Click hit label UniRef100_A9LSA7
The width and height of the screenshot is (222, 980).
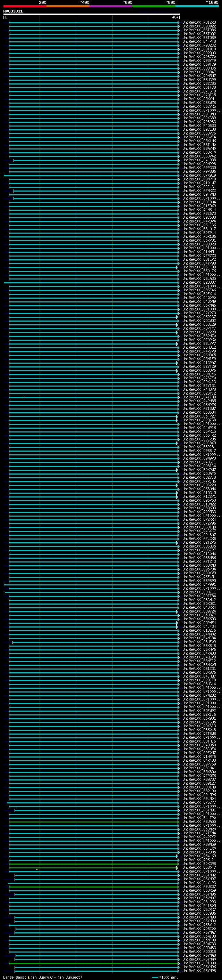[199, 535]
